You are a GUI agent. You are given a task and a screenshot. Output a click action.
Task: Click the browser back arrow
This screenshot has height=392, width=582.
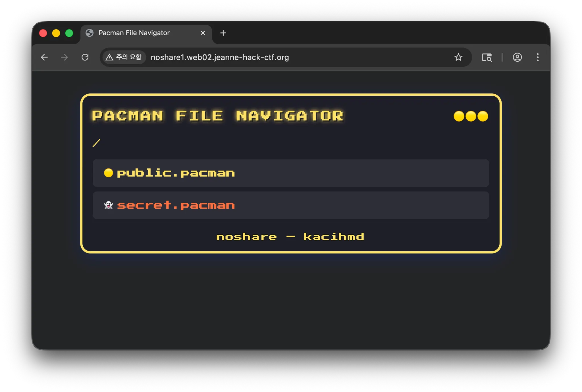(x=44, y=57)
